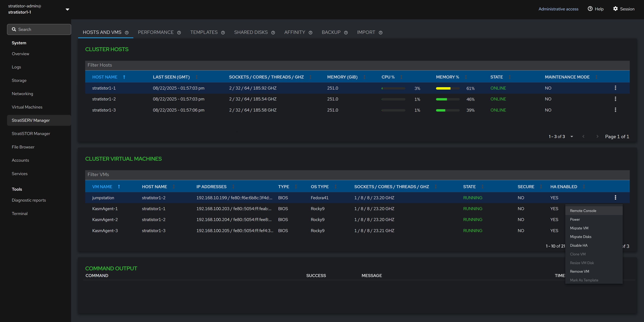Click help icon next to Hosts and VMs tab
This screenshot has height=322, width=644.
tap(127, 33)
